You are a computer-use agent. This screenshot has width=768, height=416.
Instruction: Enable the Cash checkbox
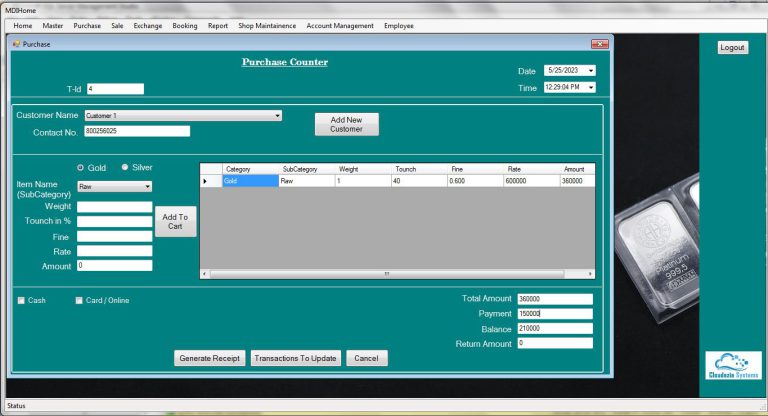(21, 300)
